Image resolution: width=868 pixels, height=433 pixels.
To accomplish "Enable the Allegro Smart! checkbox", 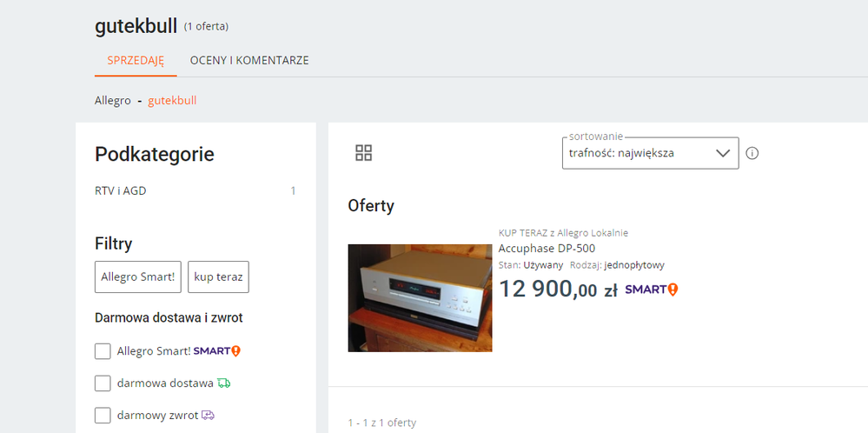I will [103, 351].
